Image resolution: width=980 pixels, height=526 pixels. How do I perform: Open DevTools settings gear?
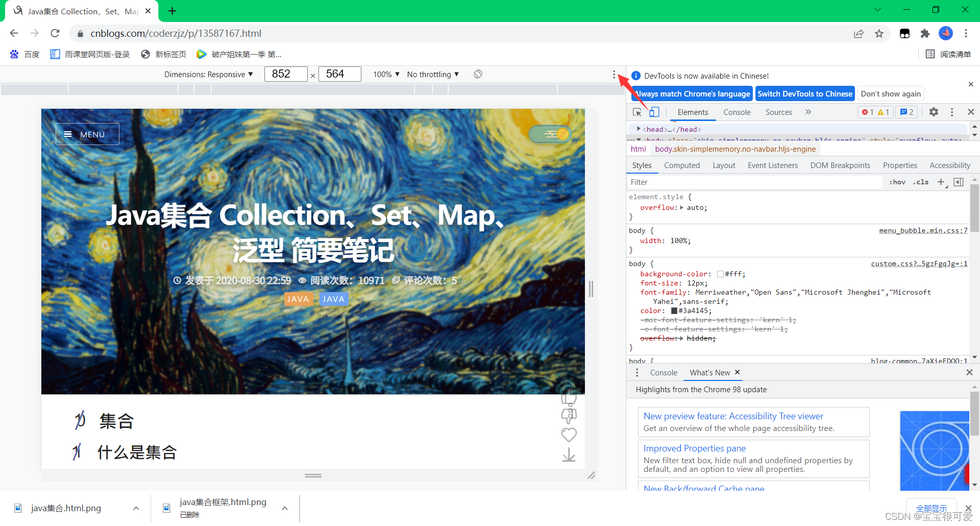[934, 112]
